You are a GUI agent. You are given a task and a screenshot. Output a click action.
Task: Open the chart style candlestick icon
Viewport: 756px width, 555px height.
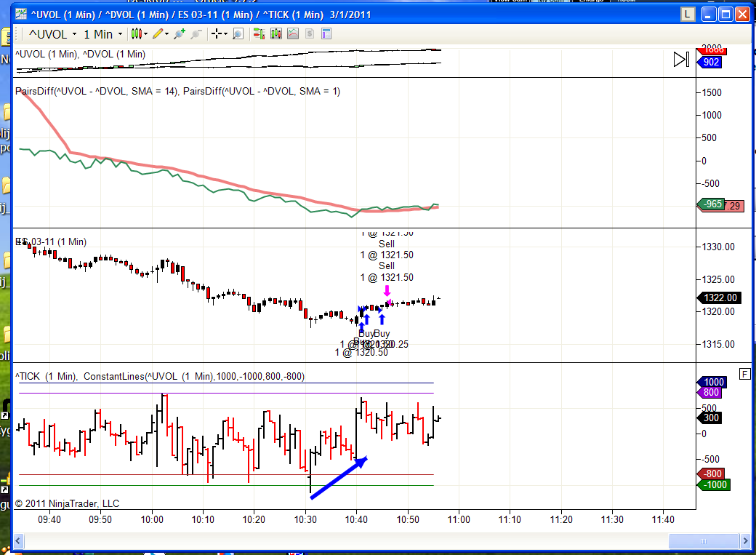(137, 33)
